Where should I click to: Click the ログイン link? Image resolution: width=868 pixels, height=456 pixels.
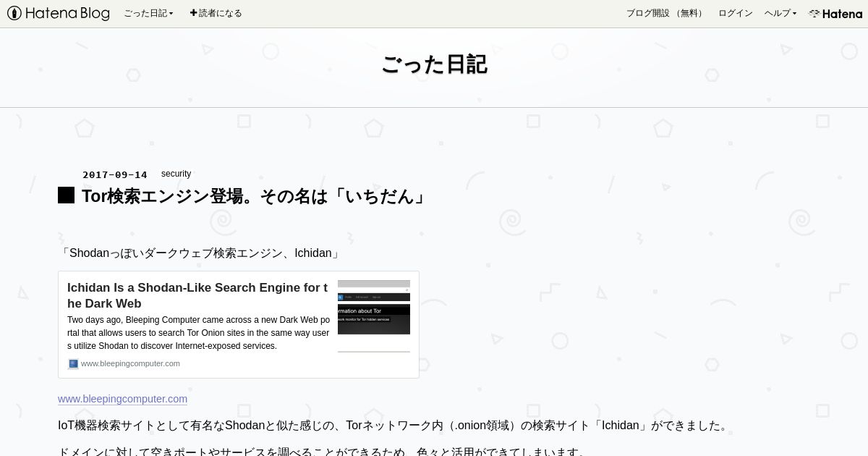pos(735,13)
